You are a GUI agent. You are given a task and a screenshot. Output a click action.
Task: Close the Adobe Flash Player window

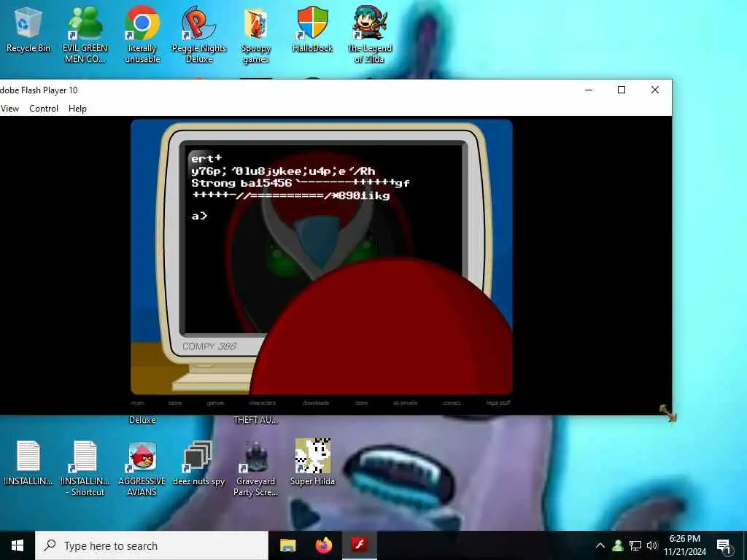pyautogui.click(x=655, y=90)
